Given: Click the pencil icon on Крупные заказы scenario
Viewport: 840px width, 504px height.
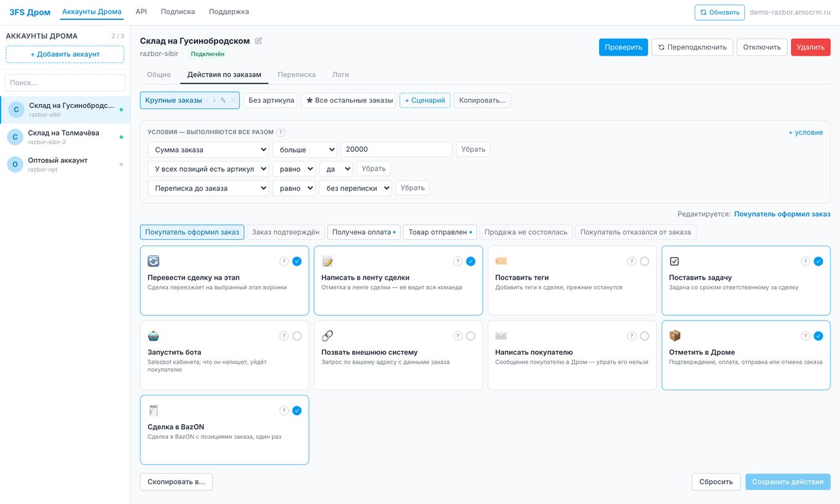Looking at the screenshot, I should point(224,100).
